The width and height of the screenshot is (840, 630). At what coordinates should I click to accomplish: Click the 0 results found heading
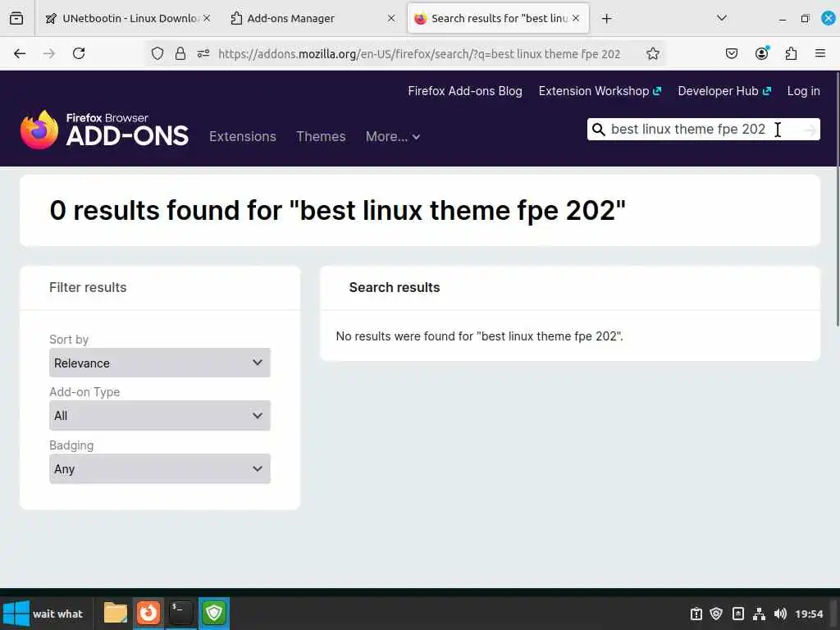coord(337,210)
